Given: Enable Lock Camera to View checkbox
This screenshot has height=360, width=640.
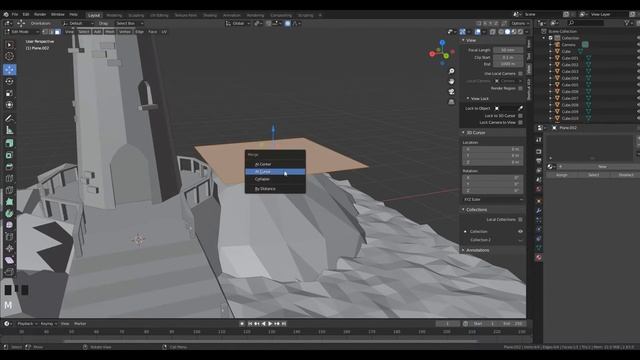Looking at the screenshot, I should pos(520,122).
